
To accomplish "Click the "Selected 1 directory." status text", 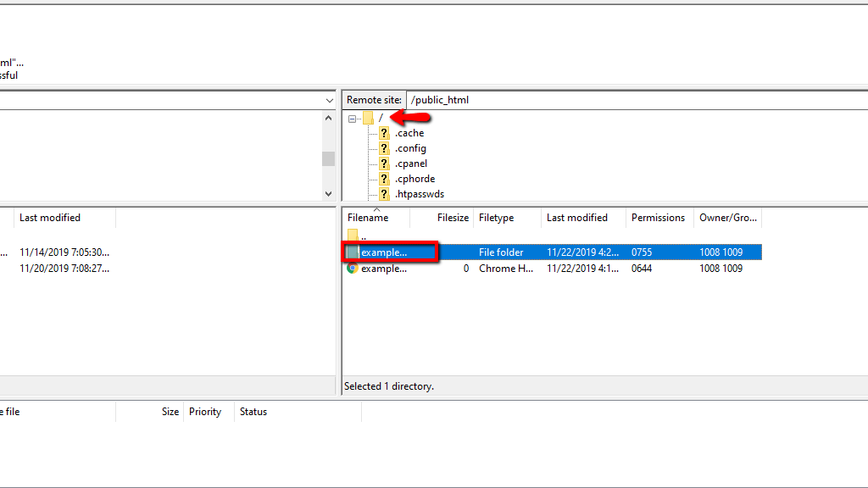I will (388, 386).
